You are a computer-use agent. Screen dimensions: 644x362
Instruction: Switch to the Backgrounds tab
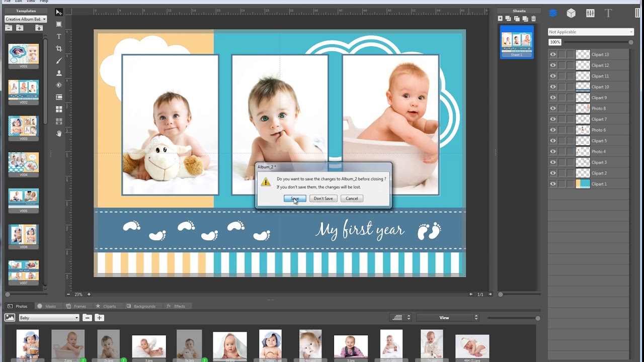pyautogui.click(x=141, y=306)
